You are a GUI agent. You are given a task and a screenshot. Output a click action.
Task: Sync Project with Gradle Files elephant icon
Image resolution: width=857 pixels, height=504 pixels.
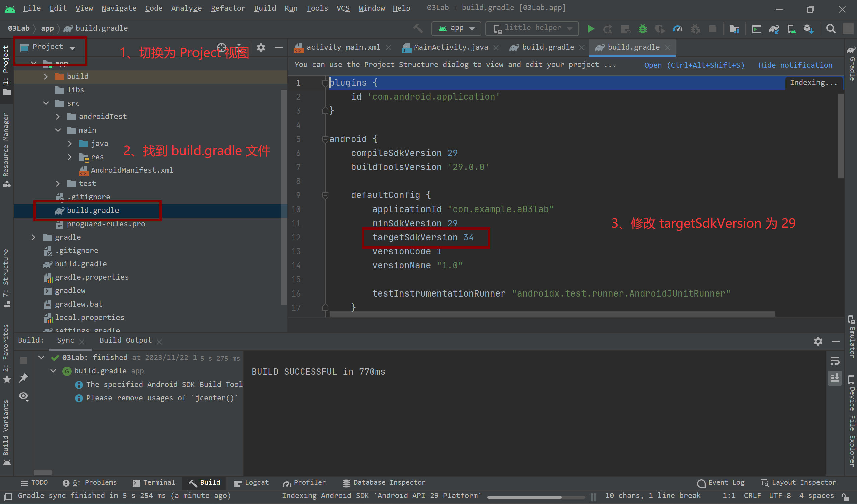point(774,29)
